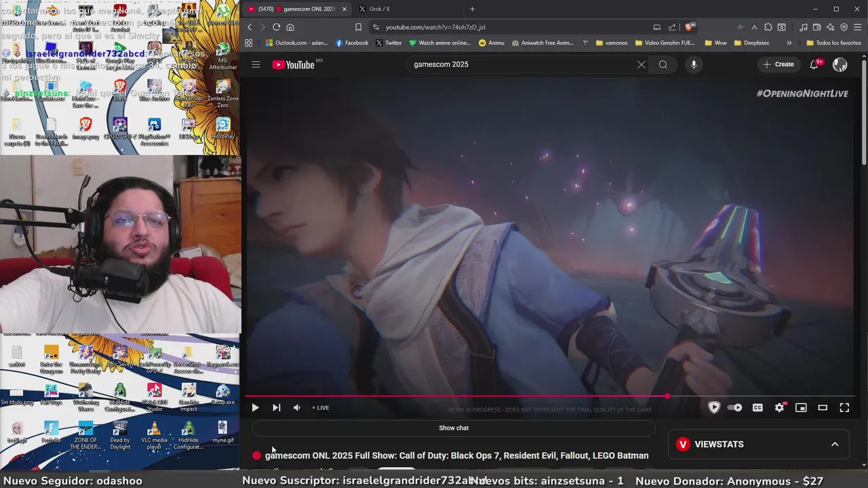Image resolution: width=868 pixels, height=488 pixels.
Task: Open the YouTube account avatar menu
Action: (840, 64)
